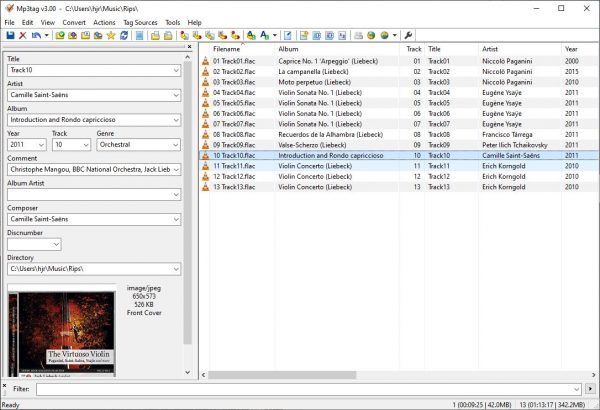Click album cell 'La campanella (Liebeck)'
600x410 pixels.
pyautogui.click(x=313, y=72)
